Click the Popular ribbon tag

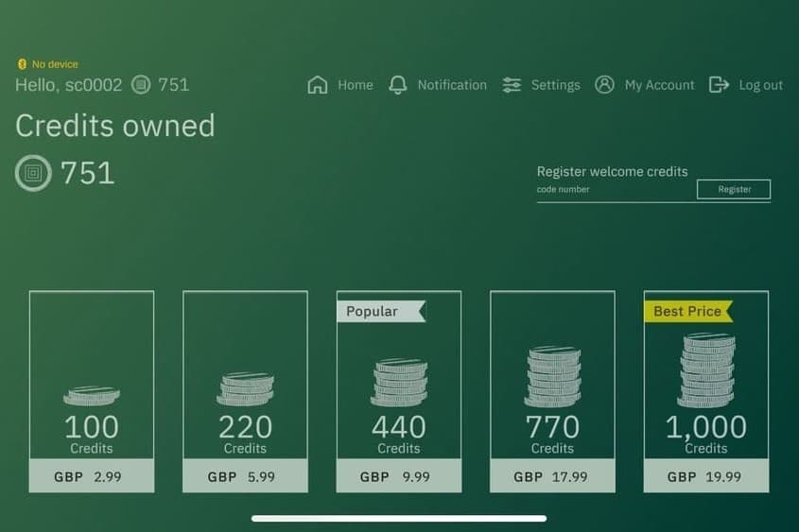coord(382,311)
